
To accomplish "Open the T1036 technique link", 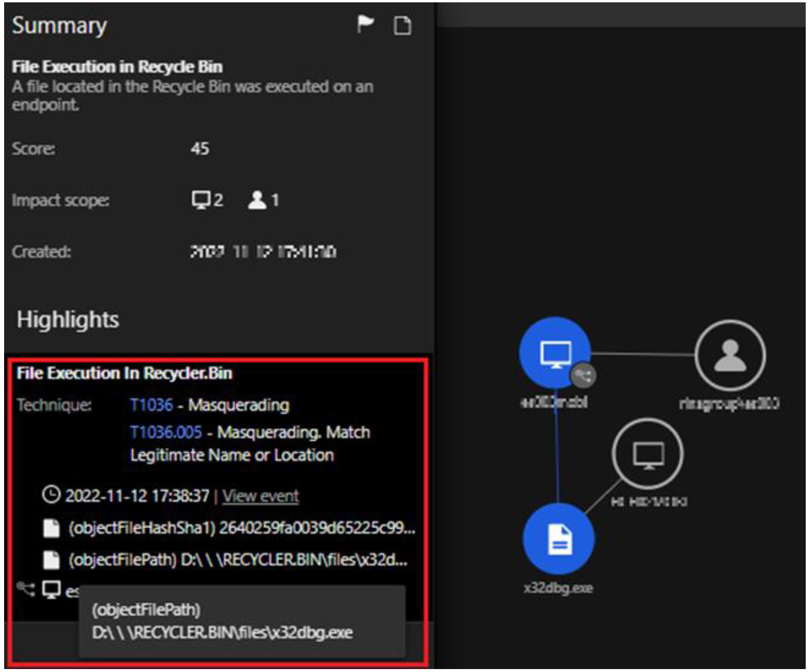I will tap(151, 405).
